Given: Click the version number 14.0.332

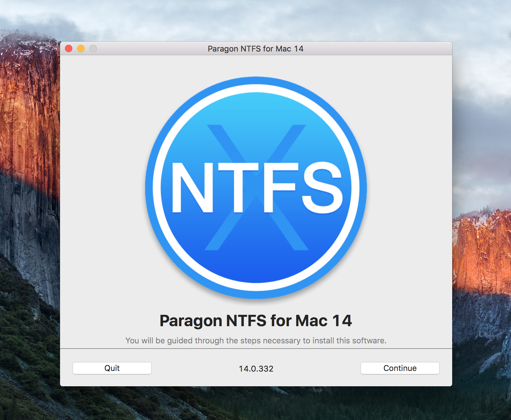Looking at the screenshot, I should [256, 368].
